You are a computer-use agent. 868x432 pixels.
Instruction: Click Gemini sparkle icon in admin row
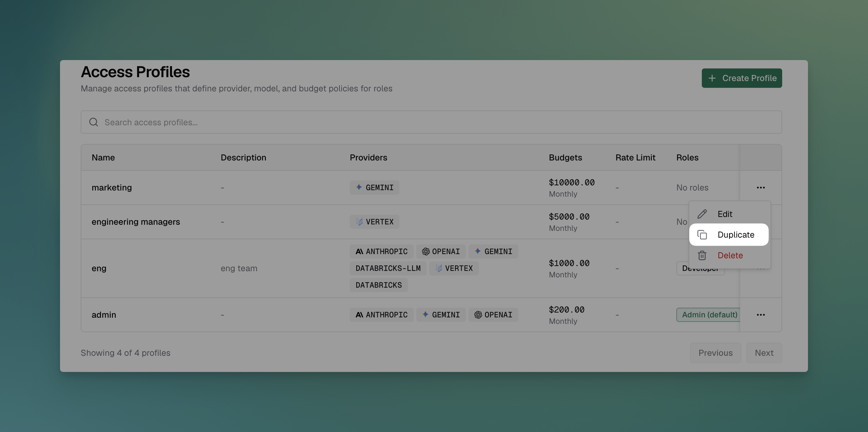click(425, 314)
